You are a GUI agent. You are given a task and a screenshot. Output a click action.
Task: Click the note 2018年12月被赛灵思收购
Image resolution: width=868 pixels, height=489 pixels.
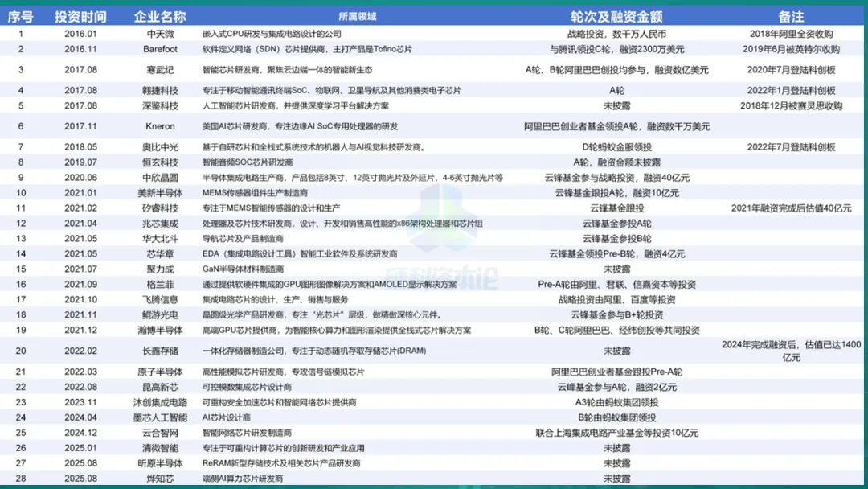click(x=791, y=105)
